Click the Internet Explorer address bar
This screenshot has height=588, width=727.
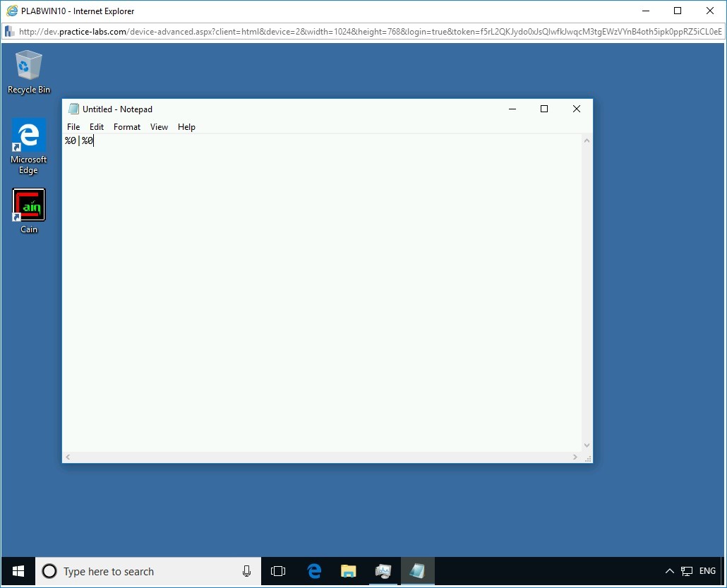(353, 31)
